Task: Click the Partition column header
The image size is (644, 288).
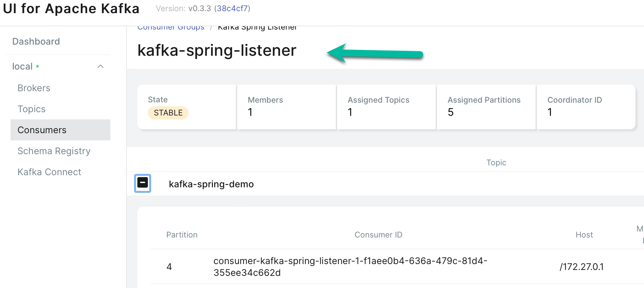Action: pos(182,235)
